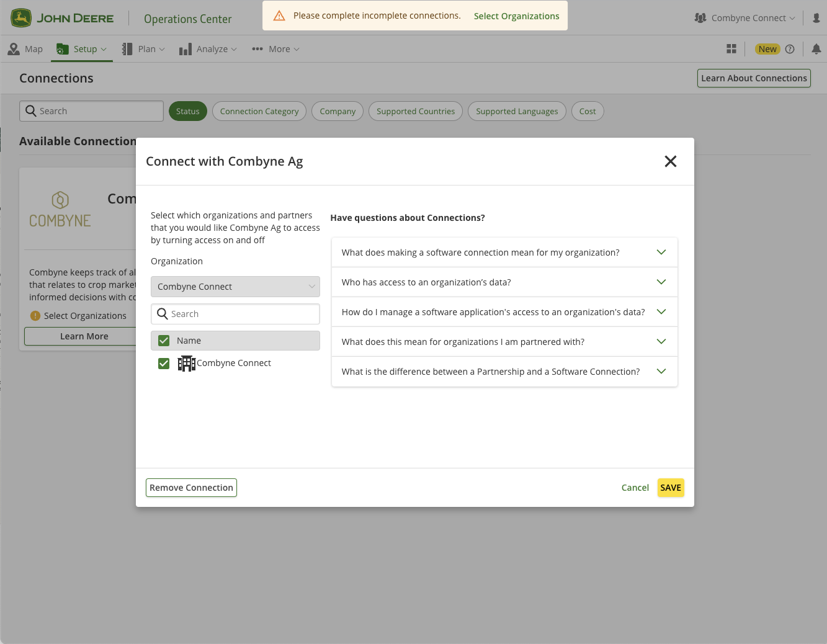
Task: Click the New badge in the header
Action: [x=767, y=49]
